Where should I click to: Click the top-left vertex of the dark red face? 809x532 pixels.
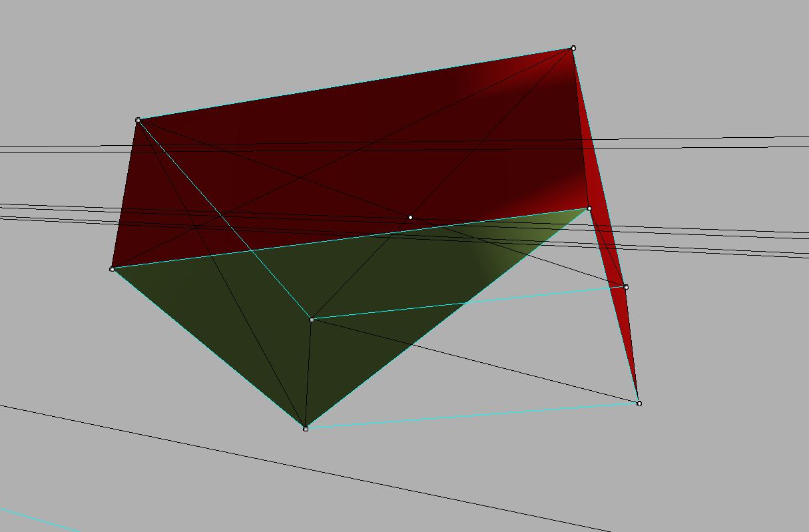pyautogui.click(x=138, y=120)
